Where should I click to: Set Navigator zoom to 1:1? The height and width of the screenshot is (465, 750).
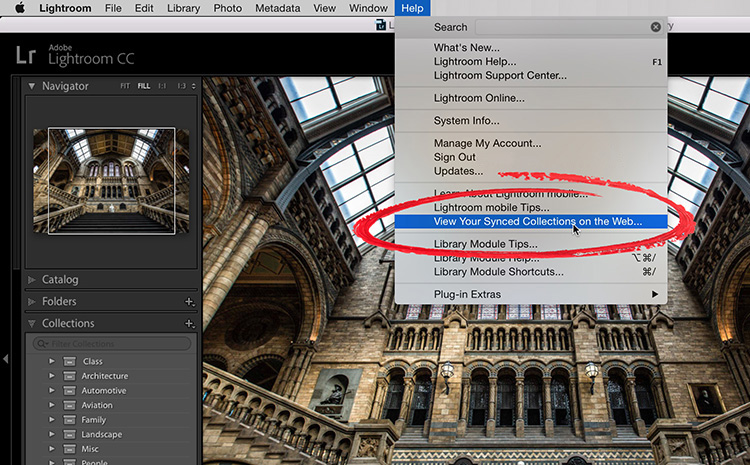(x=162, y=86)
